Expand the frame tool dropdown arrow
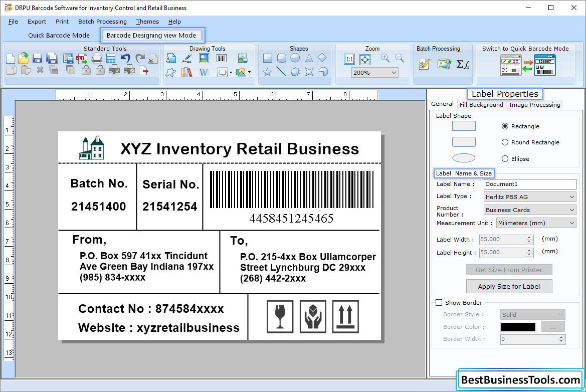586x392 pixels. (x=231, y=72)
